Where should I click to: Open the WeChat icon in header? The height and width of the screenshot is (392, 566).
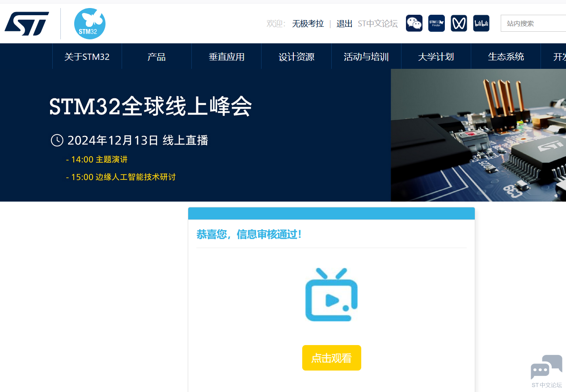click(414, 23)
